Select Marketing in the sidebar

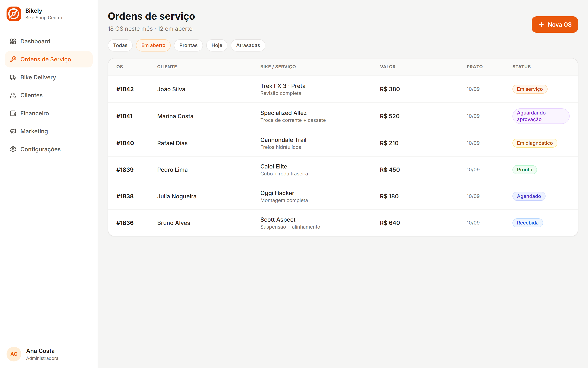(x=49, y=131)
